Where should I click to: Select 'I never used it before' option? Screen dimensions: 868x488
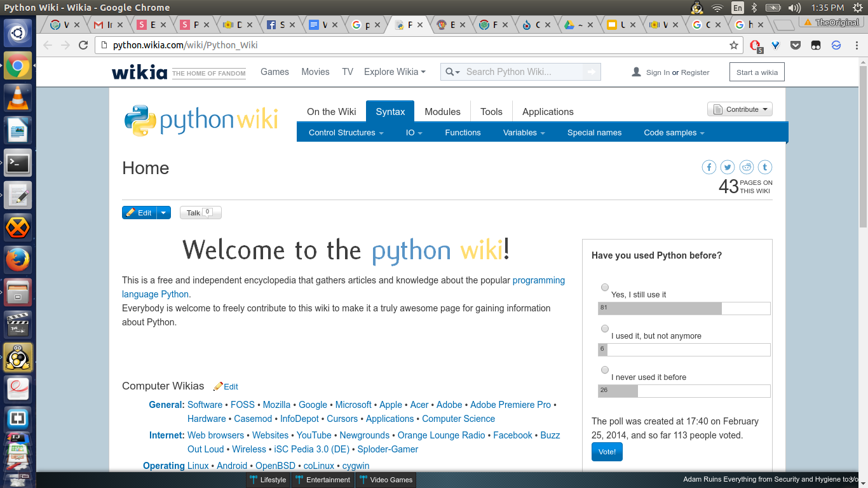click(x=605, y=370)
